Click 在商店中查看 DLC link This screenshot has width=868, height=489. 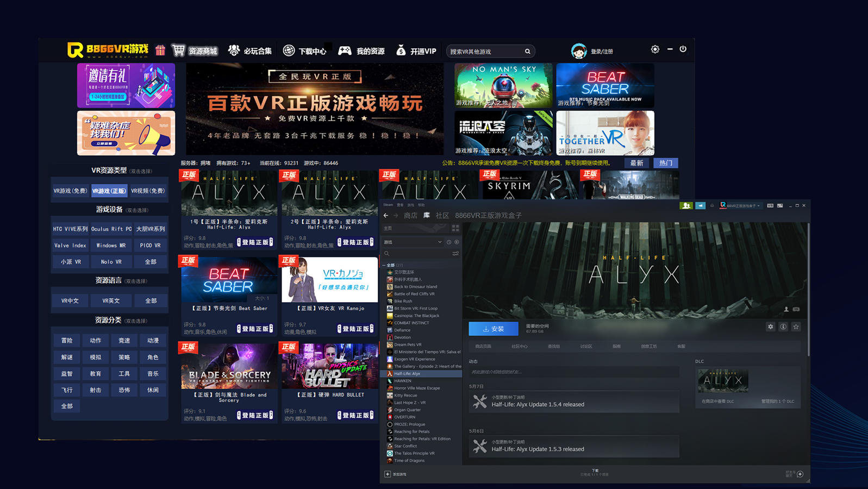pyautogui.click(x=717, y=402)
